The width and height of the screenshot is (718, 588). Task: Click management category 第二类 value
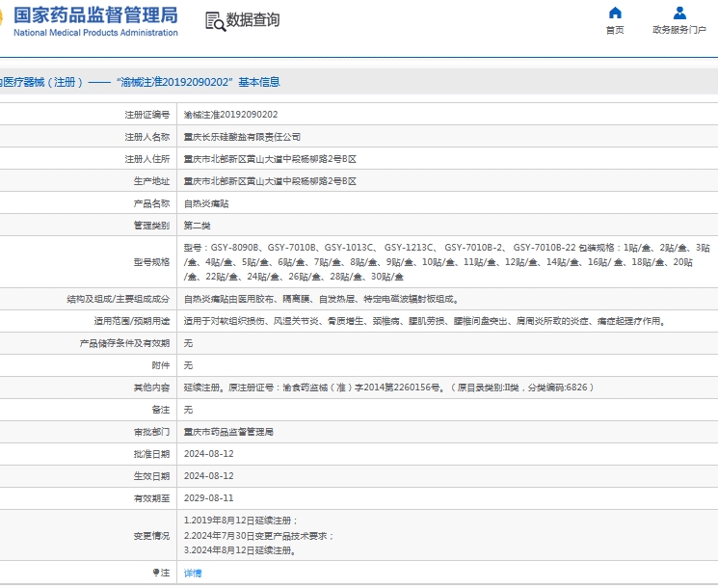pyautogui.click(x=197, y=226)
